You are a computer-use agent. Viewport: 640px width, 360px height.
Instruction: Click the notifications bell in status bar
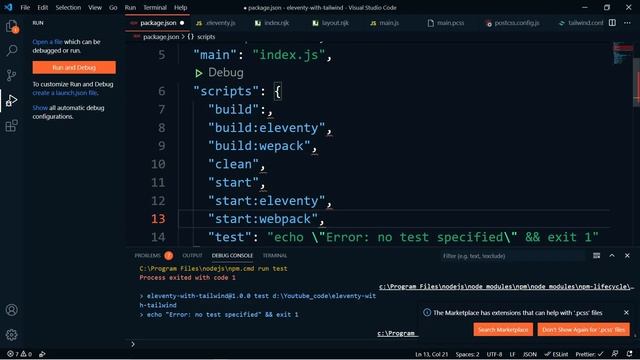pyautogui.click(x=629, y=354)
